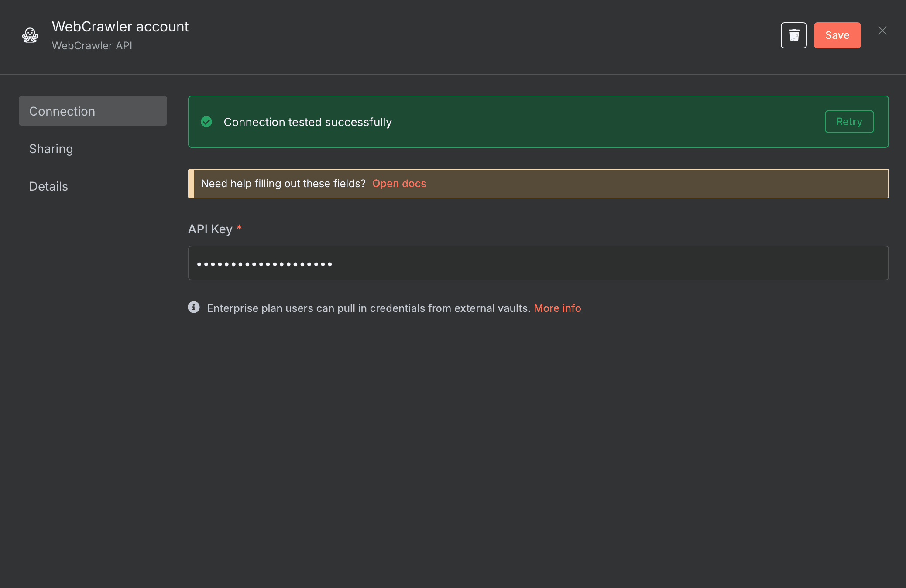The height and width of the screenshot is (588, 906).
Task: Click the Need help filling out these fields text
Action: [283, 184]
